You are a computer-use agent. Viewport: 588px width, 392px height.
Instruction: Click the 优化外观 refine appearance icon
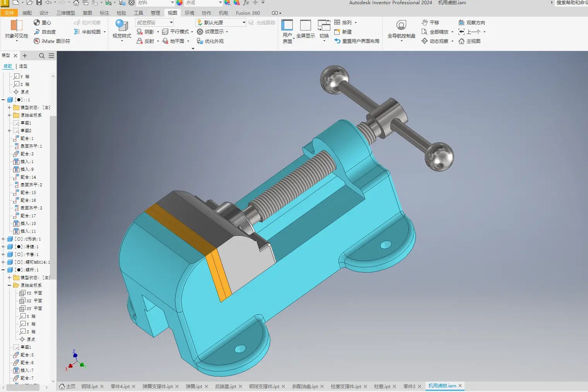[x=200, y=41]
